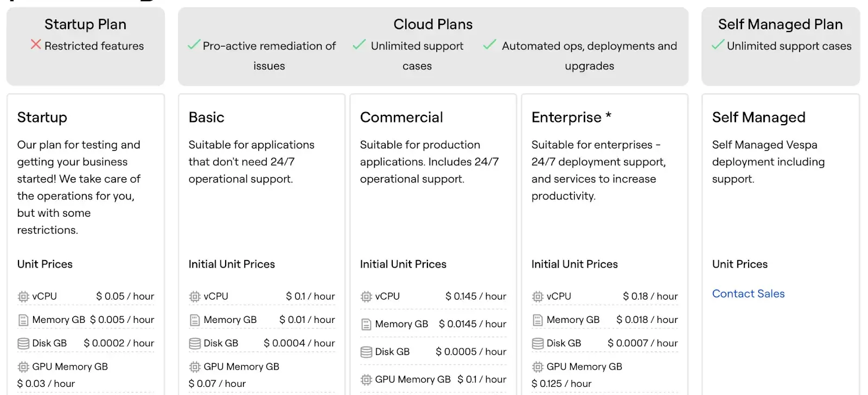Click the GPU Memory GB icon in Enterprise plan
The width and height of the screenshot is (868, 395).
click(x=538, y=367)
